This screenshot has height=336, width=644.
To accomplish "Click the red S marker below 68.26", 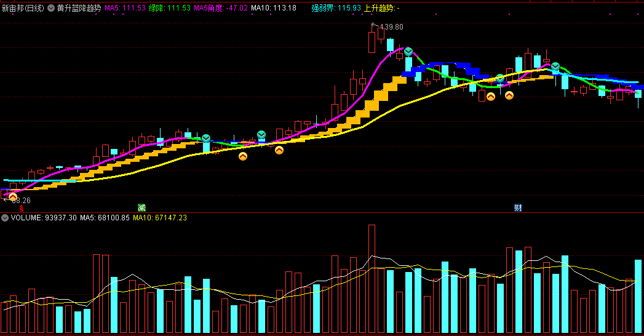I will pos(22,209).
